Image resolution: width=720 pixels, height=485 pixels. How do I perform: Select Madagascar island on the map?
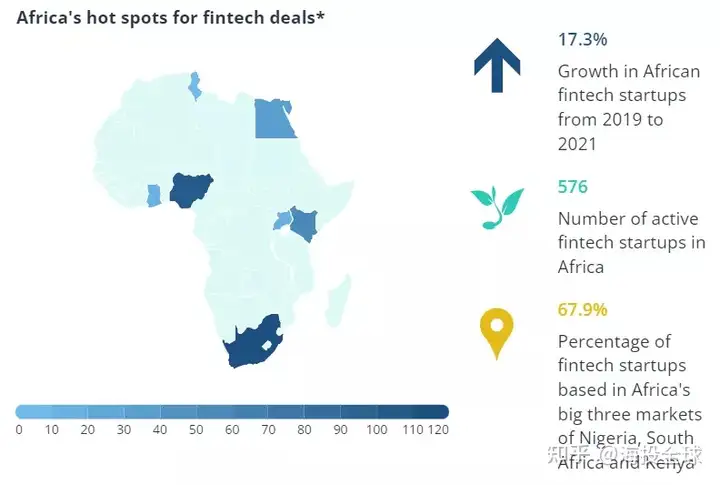pyautogui.click(x=338, y=301)
